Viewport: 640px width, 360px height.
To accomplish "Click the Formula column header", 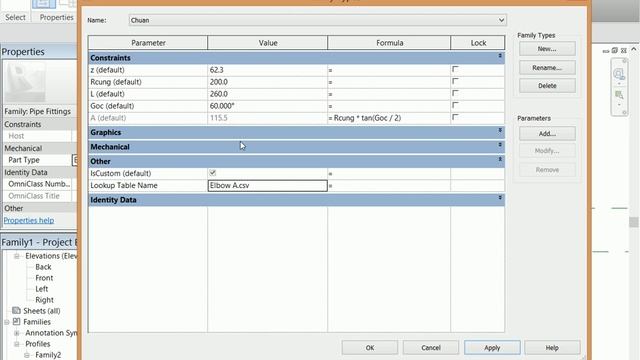I will [389, 43].
